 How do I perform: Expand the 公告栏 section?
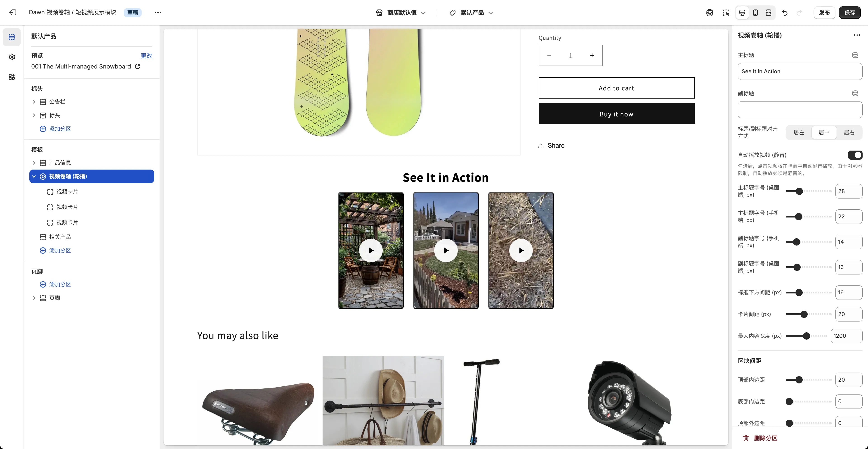pos(34,102)
